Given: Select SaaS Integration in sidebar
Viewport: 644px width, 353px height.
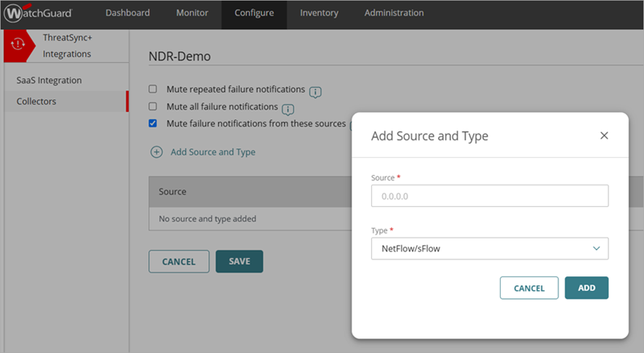Looking at the screenshot, I should pyautogui.click(x=49, y=81).
